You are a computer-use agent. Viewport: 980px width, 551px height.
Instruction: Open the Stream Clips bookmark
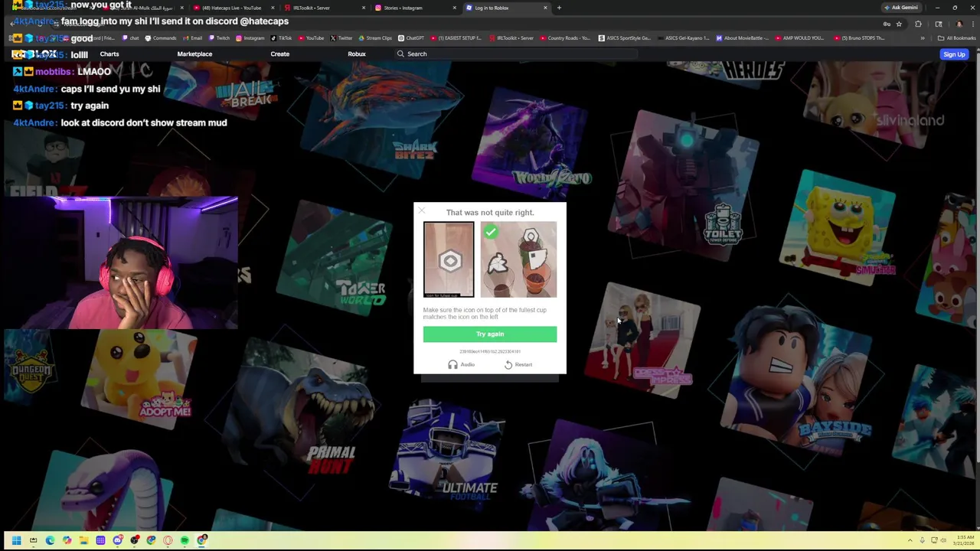375,37
